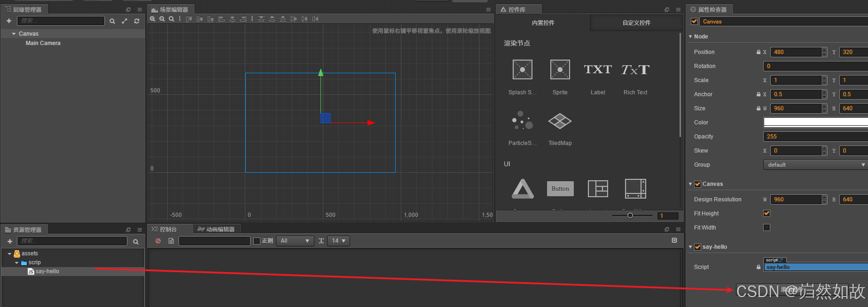Open the console log level All dropdown

point(295,241)
